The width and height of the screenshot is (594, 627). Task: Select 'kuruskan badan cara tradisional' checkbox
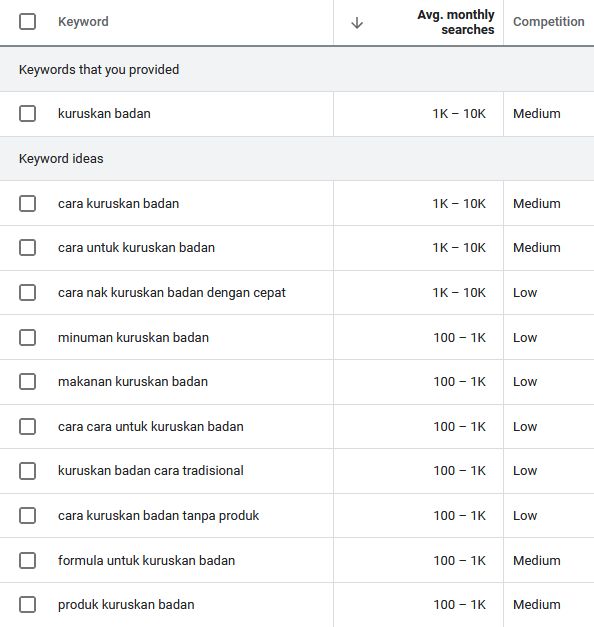[x=28, y=471]
